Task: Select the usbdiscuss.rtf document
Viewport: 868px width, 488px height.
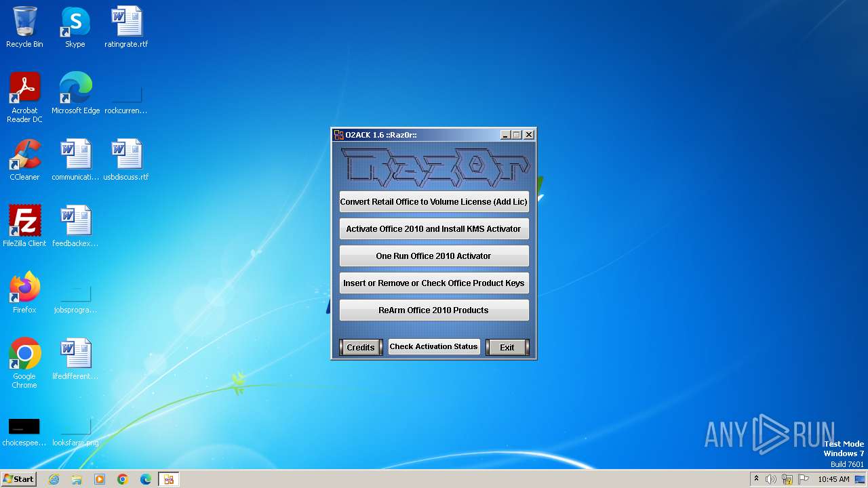Action: coord(126,160)
